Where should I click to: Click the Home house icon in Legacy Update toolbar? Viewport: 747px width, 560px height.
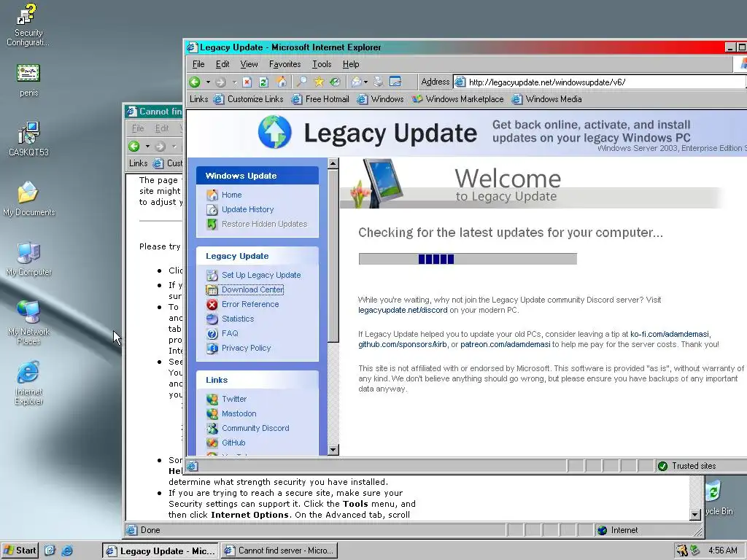(x=282, y=82)
